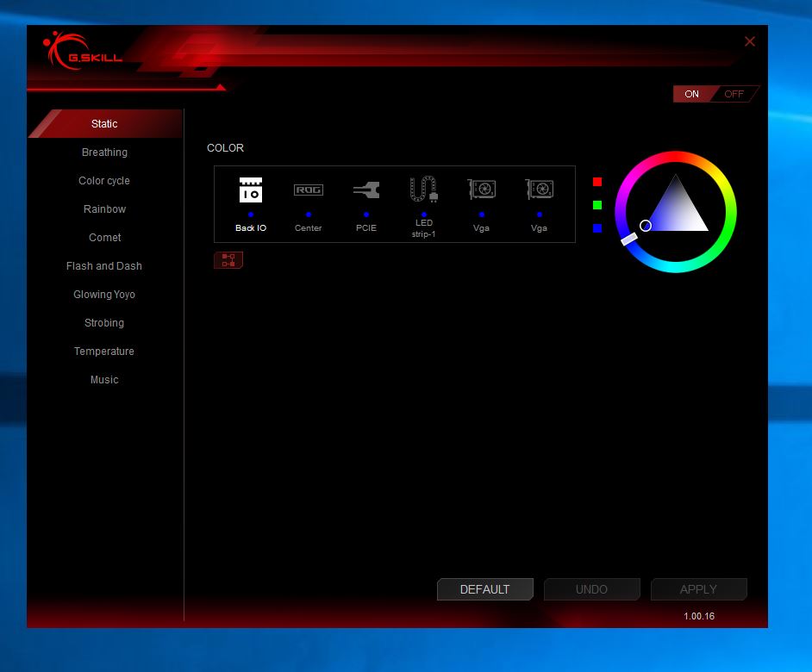This screenshot has width=812, height=672.
Task: Switch to the Rainbow lighting effect
Action: point(104,209)
